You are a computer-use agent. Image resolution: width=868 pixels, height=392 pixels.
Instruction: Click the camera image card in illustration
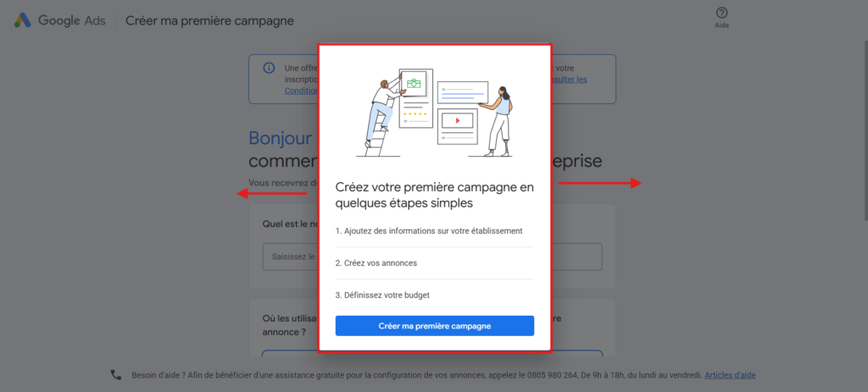(413, 84)
